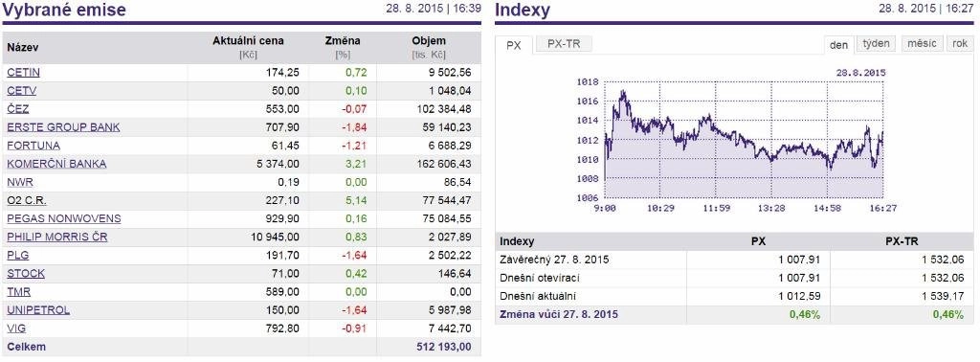The image size is (980, 362).
Task: Open the CETV stock link
Action: pyautogui.click(x=22, y=91)
